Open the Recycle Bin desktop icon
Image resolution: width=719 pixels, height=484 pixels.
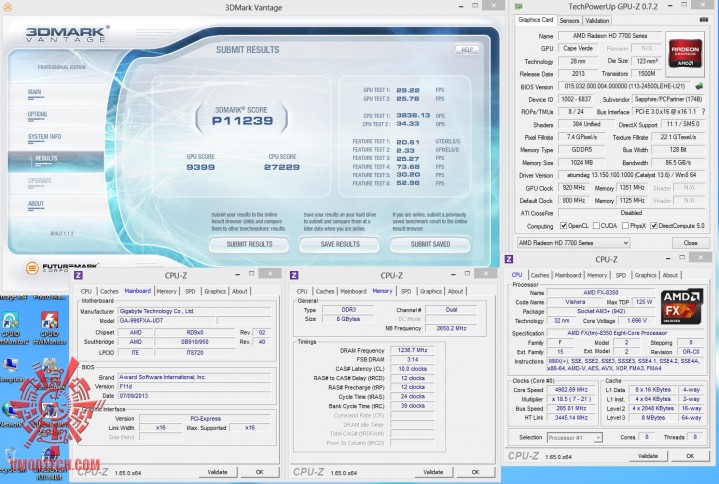click(x=10, y=460)
